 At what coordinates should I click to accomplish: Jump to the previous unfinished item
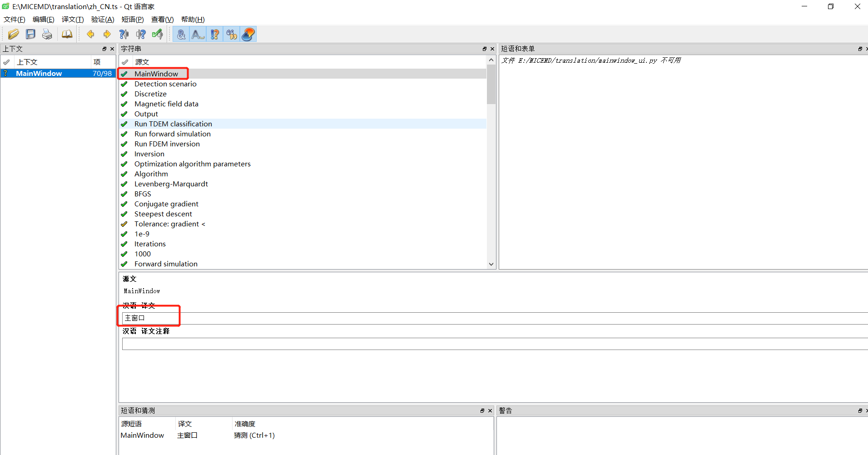[124, 34]
